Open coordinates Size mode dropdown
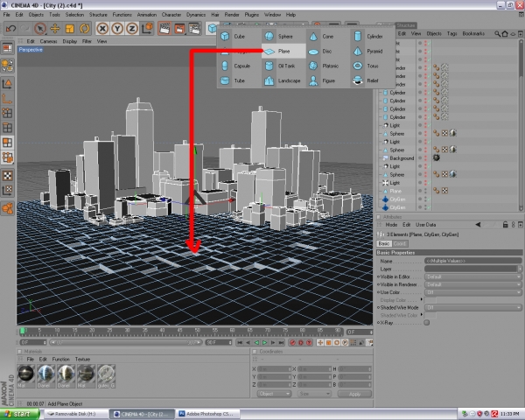Viewport: 525px width, 420px height. tap(314, 394)
